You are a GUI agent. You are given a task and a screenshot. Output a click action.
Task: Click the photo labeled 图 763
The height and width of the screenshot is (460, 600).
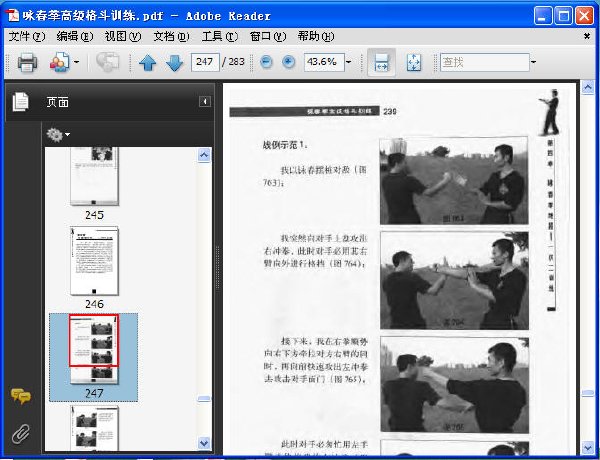pos(454,181)
